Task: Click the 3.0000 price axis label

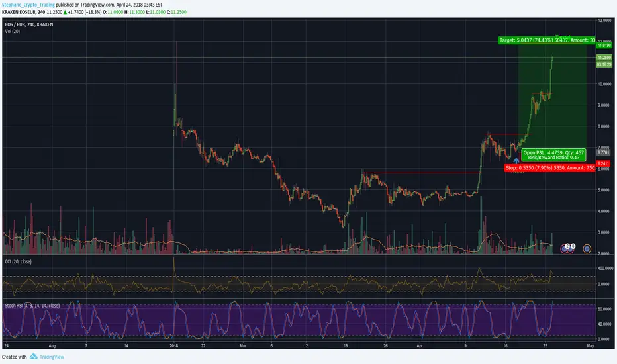Action: tap(604, 232)
